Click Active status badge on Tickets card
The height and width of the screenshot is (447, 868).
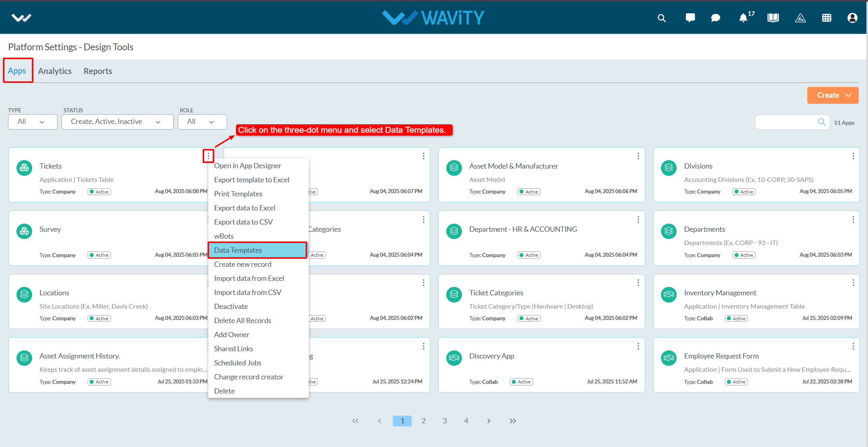99,192
